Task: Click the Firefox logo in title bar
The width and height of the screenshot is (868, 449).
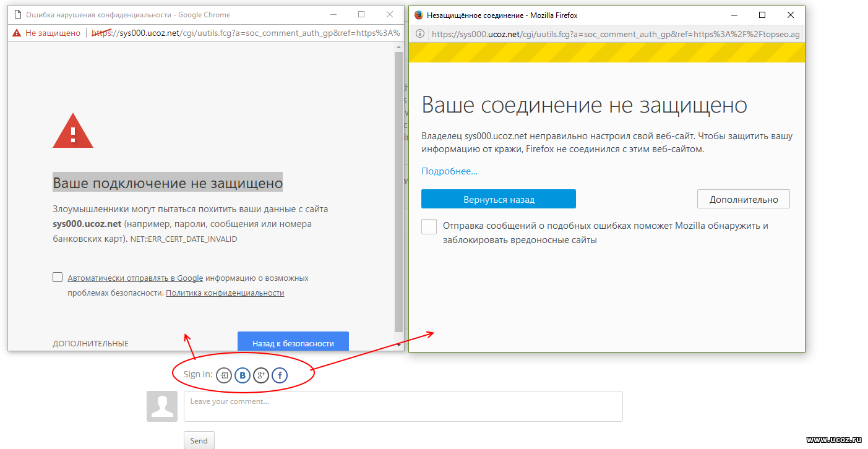Action: (418, 15)
